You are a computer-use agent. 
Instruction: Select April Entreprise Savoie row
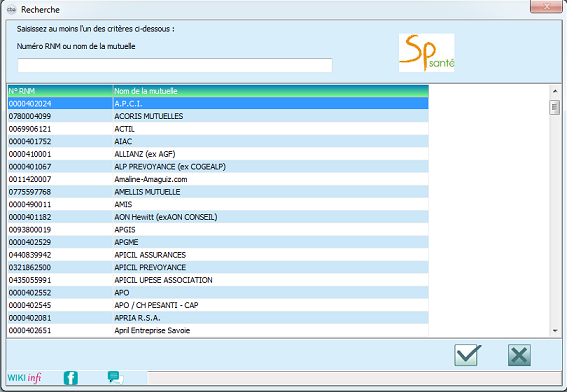pyautogui.click(x=218, y=330)
